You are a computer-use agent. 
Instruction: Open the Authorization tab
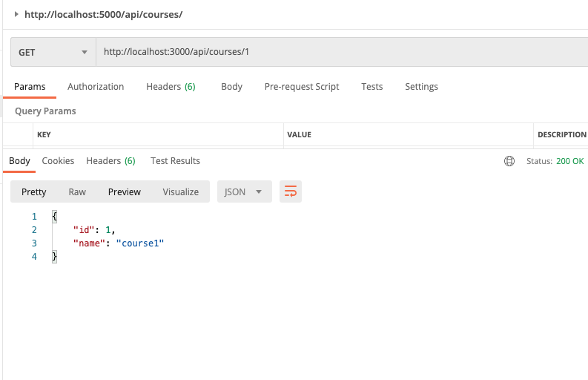pos(96,87)
